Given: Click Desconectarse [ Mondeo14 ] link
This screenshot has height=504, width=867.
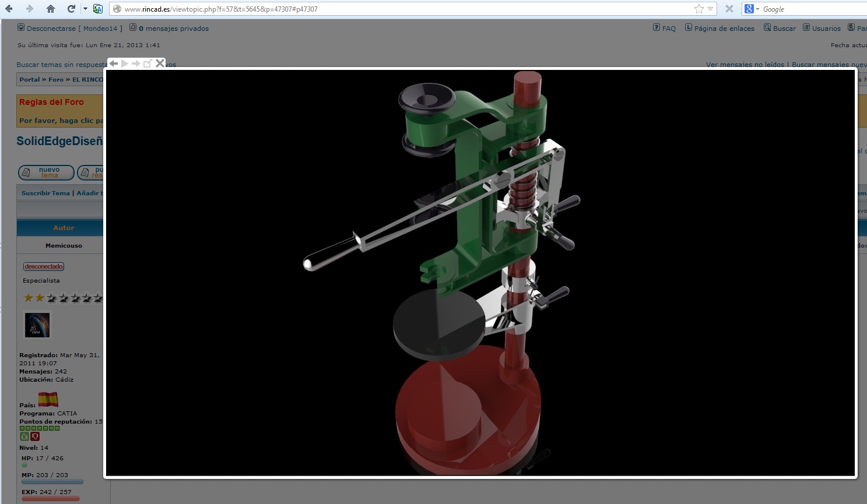Looking at the screenshot, I should click(75, 28).
